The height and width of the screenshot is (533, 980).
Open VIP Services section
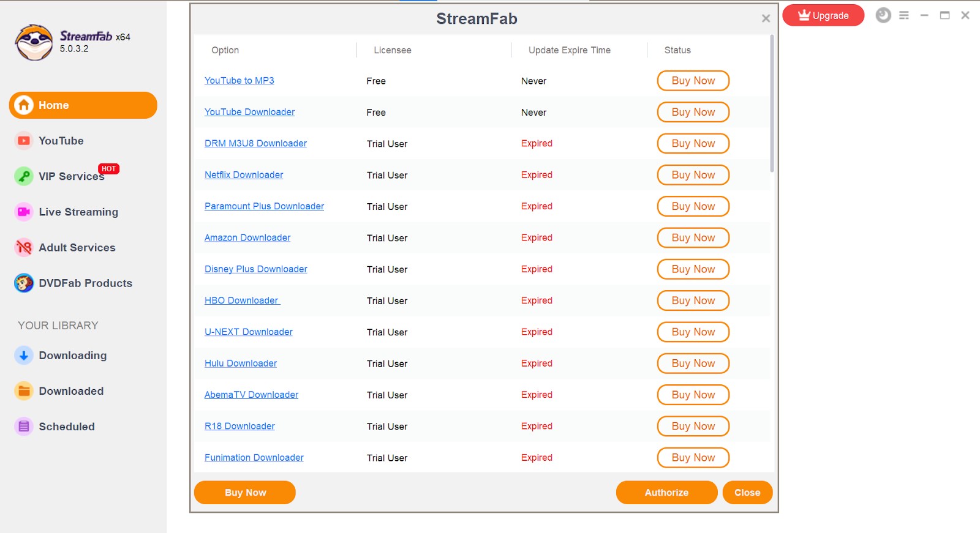(72, 176)
